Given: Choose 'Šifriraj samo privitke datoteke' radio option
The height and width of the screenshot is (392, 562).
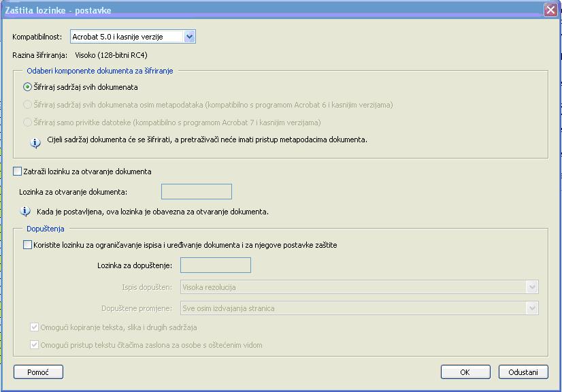Looking at the screenshot, I should [27, 122].
